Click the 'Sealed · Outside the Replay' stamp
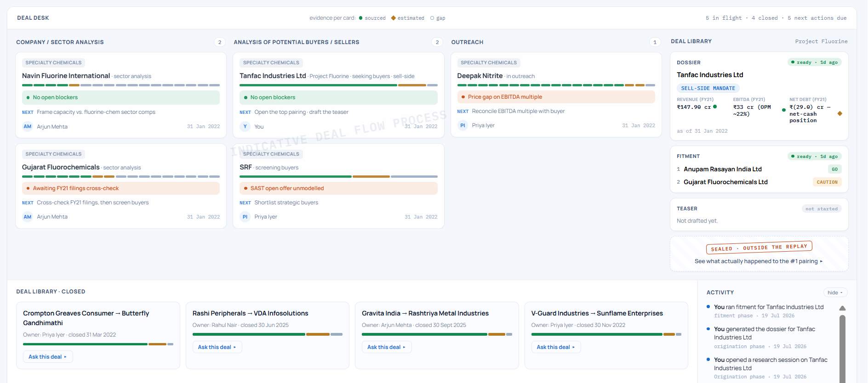This screenshot has width=868, height=383. coord(759,248)
